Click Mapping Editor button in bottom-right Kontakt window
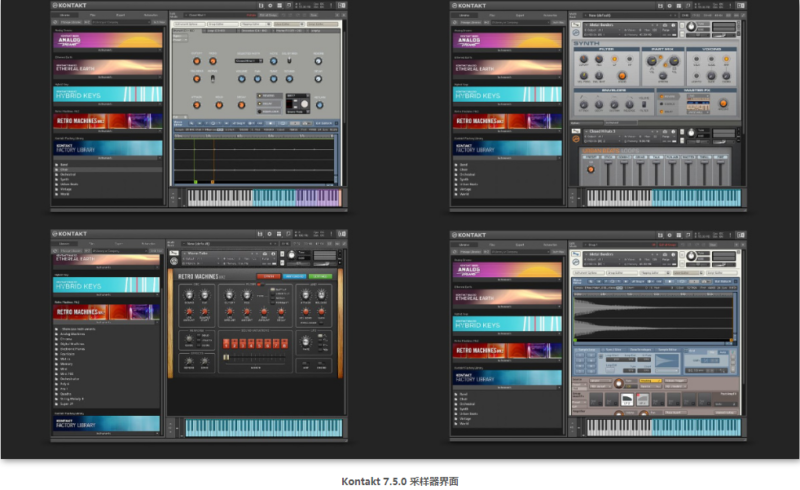Screen dimensions: 800x490 [x=654, y=273]
